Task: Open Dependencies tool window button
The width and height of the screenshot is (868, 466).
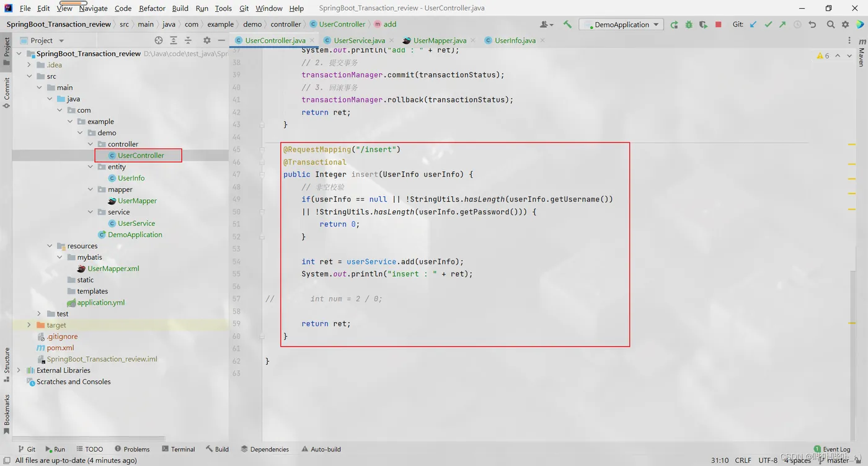Action: tap(265, 449)
